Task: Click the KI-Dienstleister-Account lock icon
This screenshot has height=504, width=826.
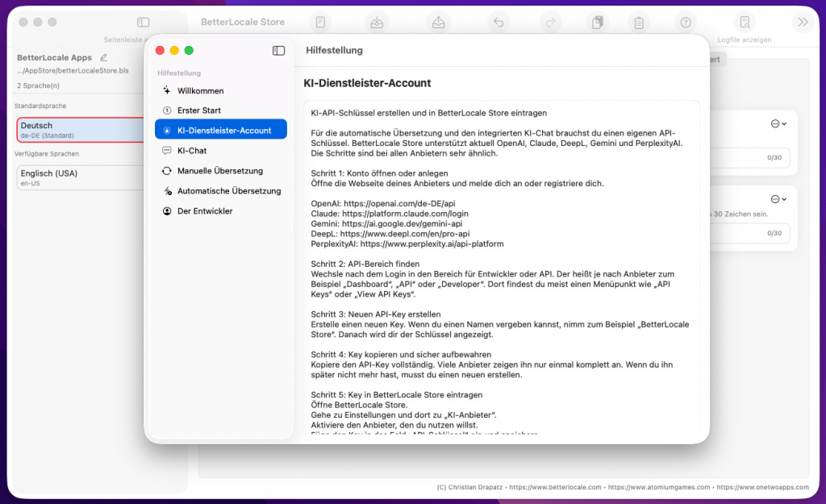Action: click(x=167, y=131)
